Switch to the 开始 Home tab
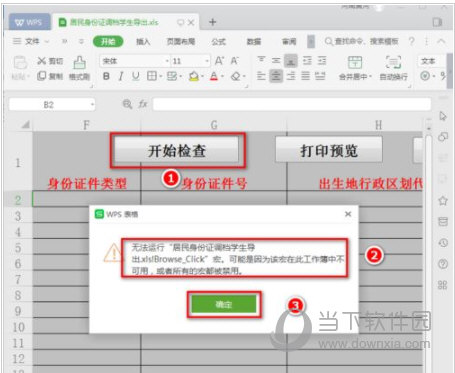This screenshot has width=455, height=373. coord(108,41)
